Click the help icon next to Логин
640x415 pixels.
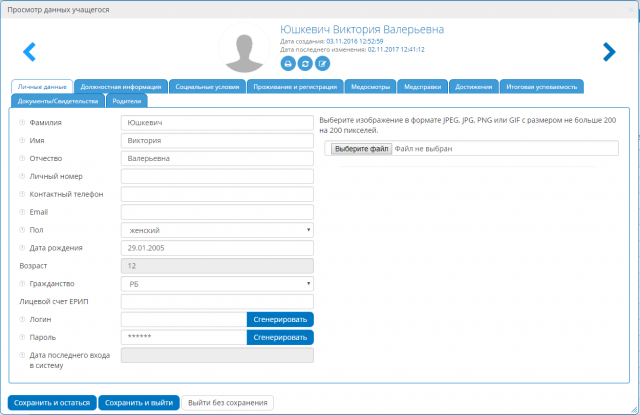pos(22,320)
